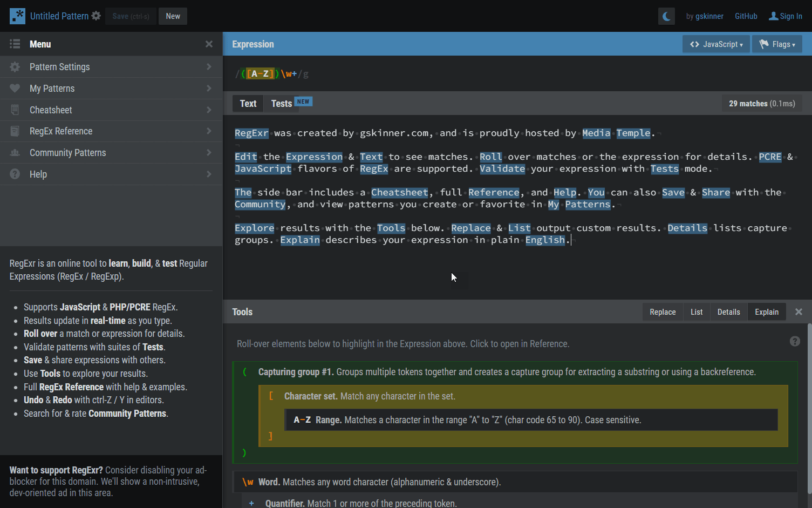Open the JavaScript flavor dropdown

716,44
